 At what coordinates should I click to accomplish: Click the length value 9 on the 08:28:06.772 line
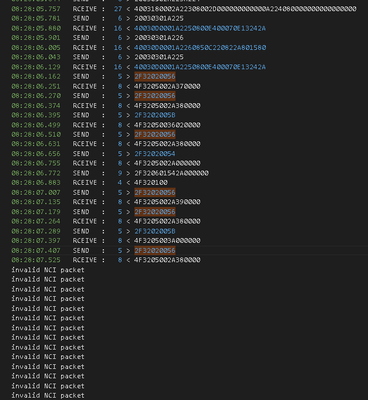120,173
